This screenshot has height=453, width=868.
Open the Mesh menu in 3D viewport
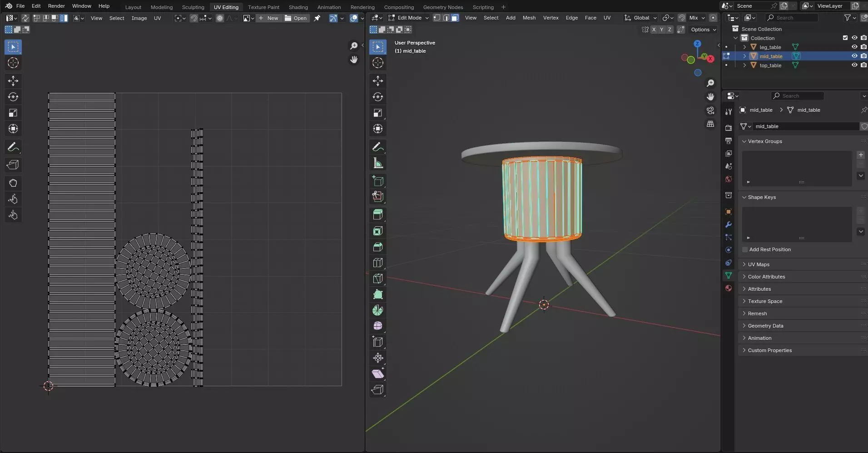[x=529, y=18]
